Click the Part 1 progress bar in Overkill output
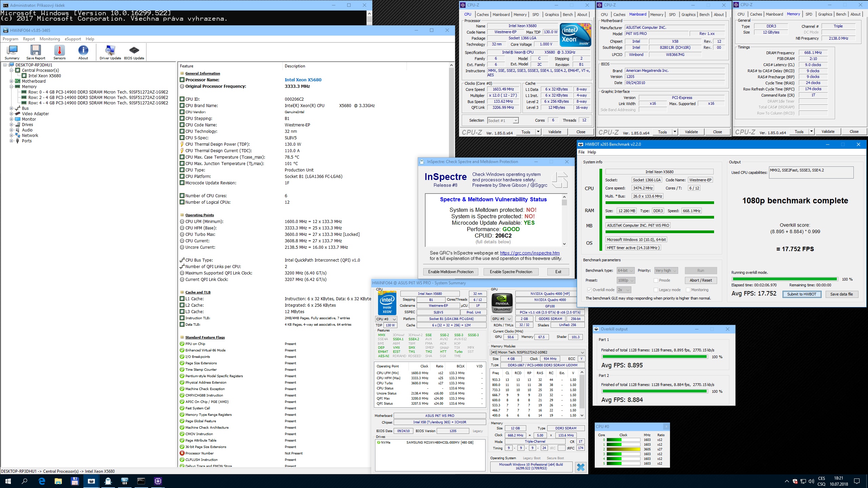The width and height of the screenshot is (868, 488). coord(654,357)
